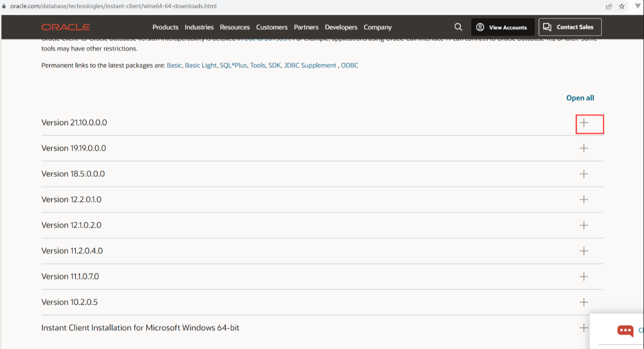The height and width of the screenshot is (349, 644).
Task: Open the Company menu
Action: [x=378, y=27]
